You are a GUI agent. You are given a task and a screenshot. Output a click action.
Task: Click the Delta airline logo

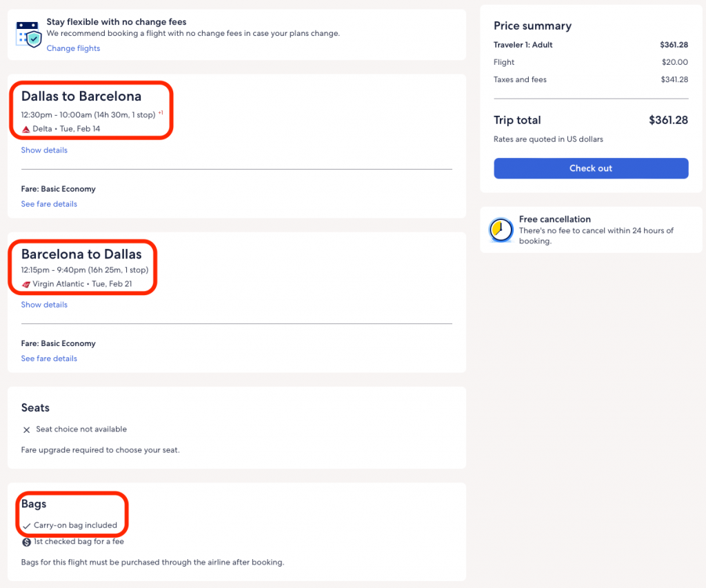click(26, 129)
